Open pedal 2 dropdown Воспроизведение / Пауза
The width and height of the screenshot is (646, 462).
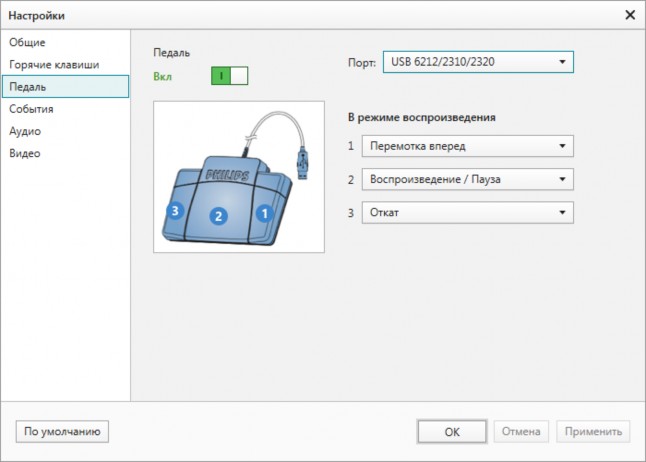[468, 179]
